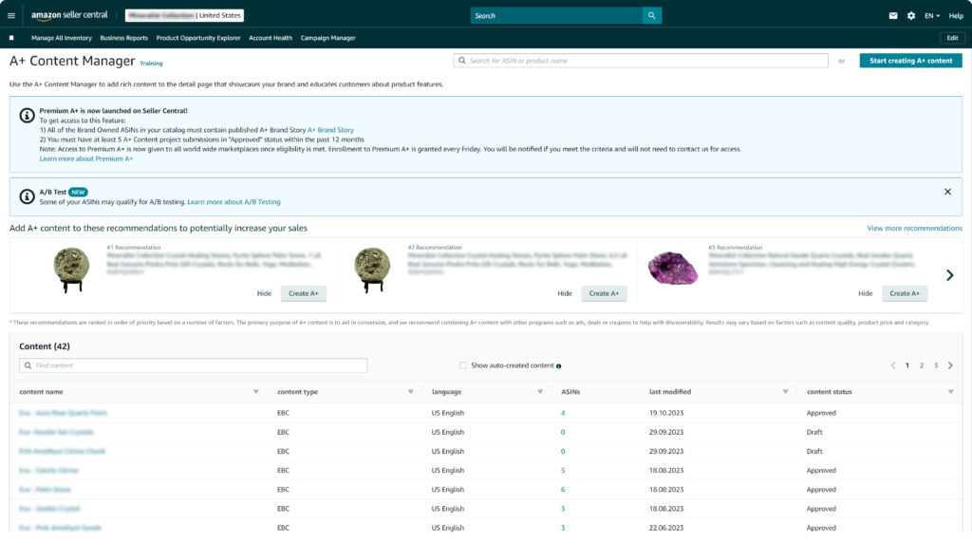Open the EN language dropdown

pyautogui.click(x=932, y=15)
